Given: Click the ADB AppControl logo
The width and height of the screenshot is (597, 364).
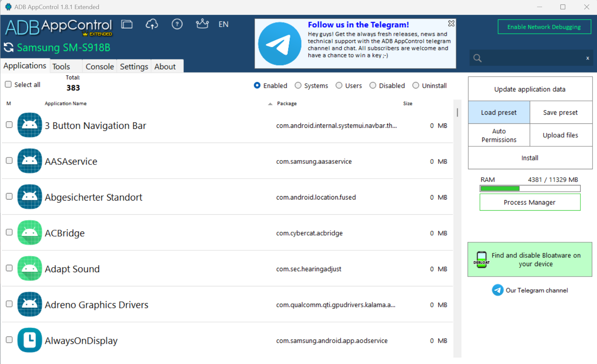Looking at the screenshot, I should (x=59, y=28).
